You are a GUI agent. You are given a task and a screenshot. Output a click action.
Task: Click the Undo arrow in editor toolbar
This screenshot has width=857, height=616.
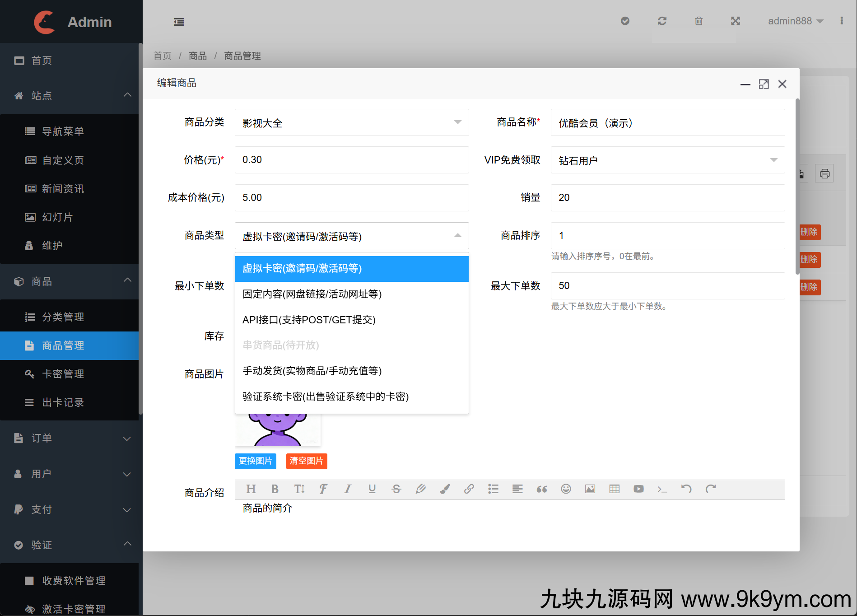pos(686,489)
